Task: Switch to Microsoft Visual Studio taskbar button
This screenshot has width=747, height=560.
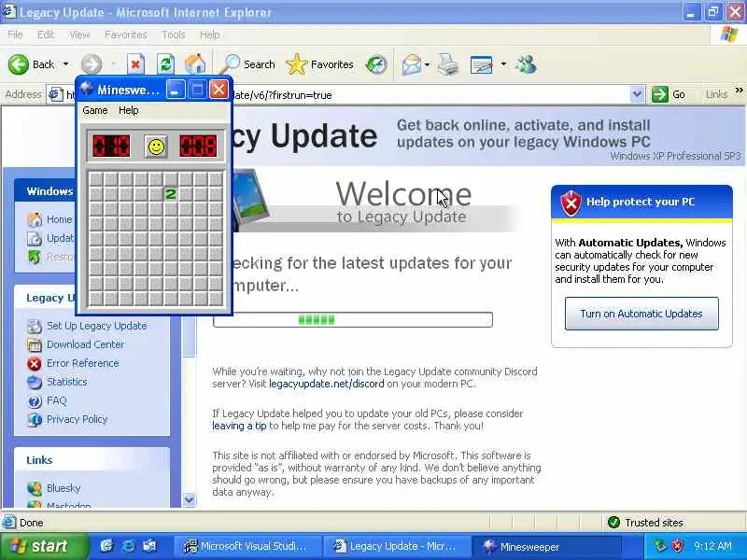Action: click(247, 546)
